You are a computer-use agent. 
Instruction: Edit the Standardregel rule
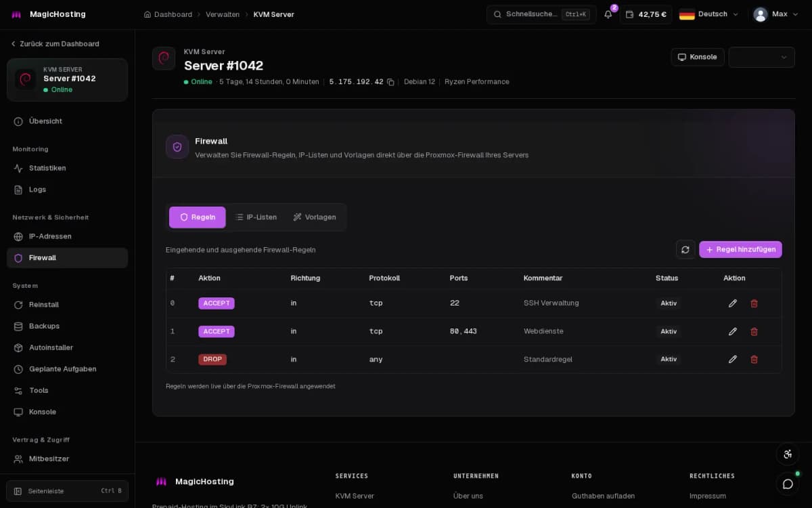click(x=732, y=359)
